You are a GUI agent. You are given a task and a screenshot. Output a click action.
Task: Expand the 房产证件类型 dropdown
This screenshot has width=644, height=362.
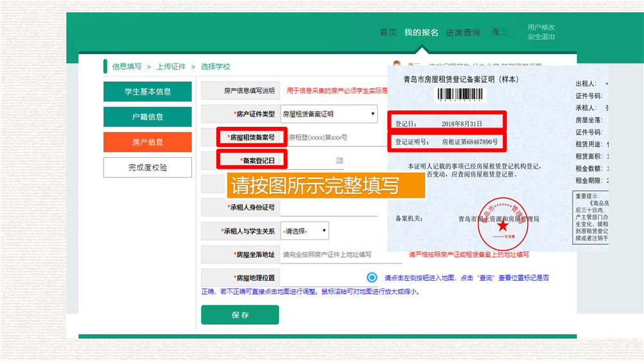(328, 114)
